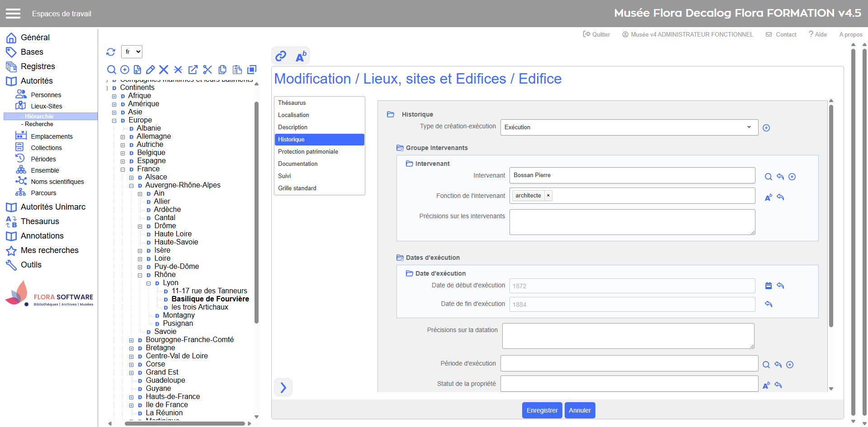Click the reset arrow beside Date de fin d'exécution
Image resolution: width=868 pixels, height=427 pixels.
[x=768, y=304]
